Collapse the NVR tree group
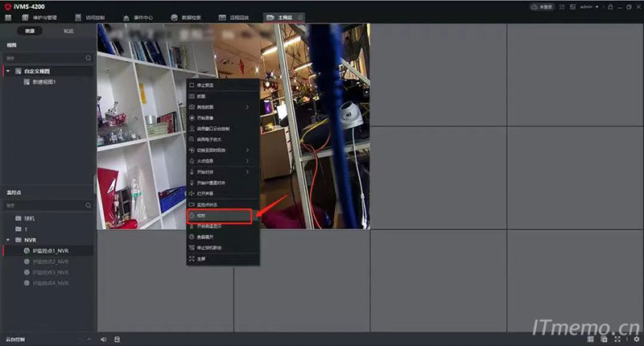This screenshot has width=644, height=346. point(8,240)
